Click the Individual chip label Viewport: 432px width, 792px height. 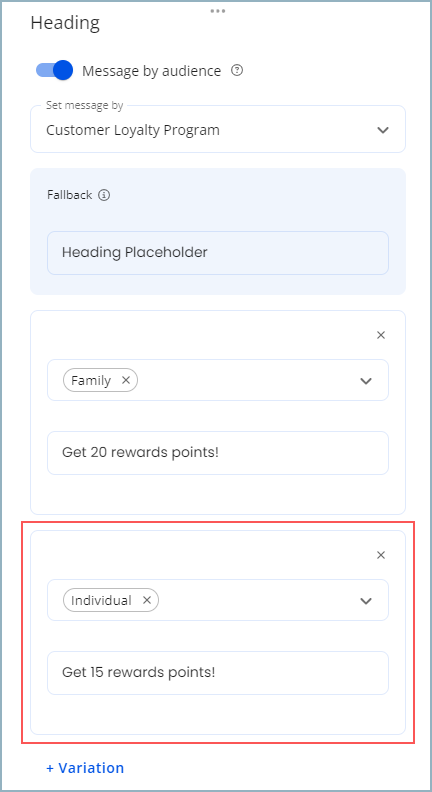point(101,600)
